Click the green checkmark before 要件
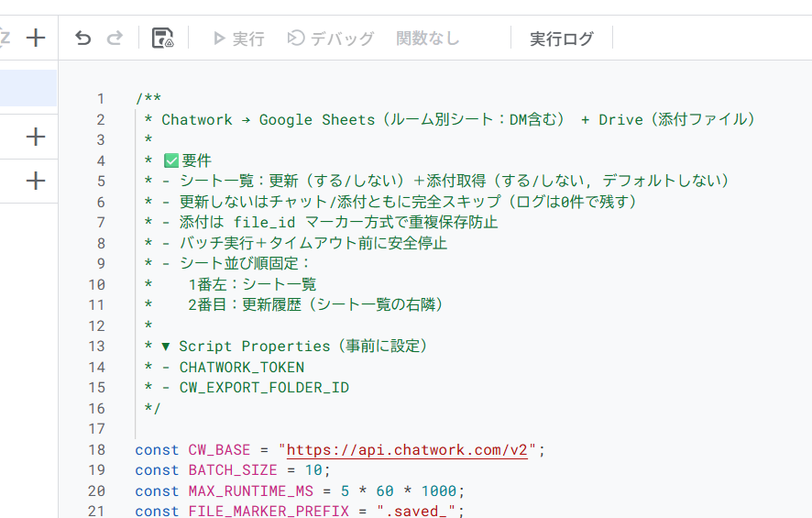The height and width of the screenshot is (518, 812). click(170, 160)
